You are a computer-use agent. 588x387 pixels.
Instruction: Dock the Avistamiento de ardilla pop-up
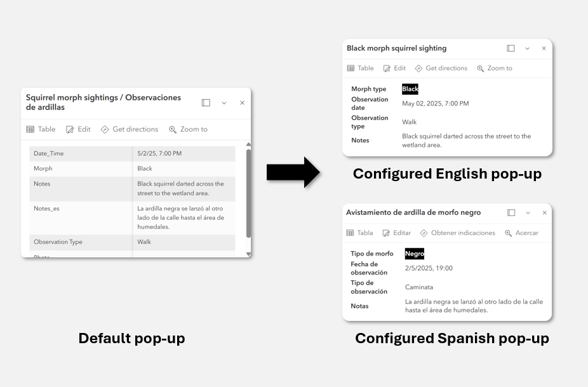(x=511, y=212)
